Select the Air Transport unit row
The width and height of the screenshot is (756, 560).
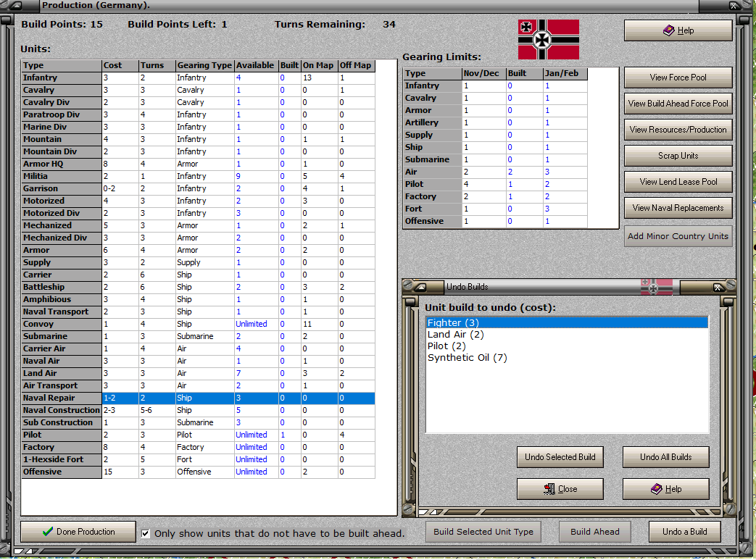click(x=198, y=385)
